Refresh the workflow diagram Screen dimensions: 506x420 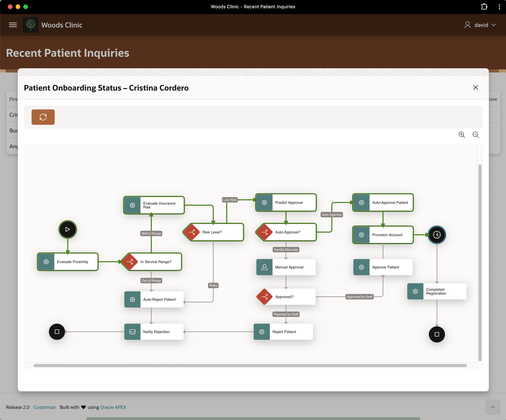point(43,117)
